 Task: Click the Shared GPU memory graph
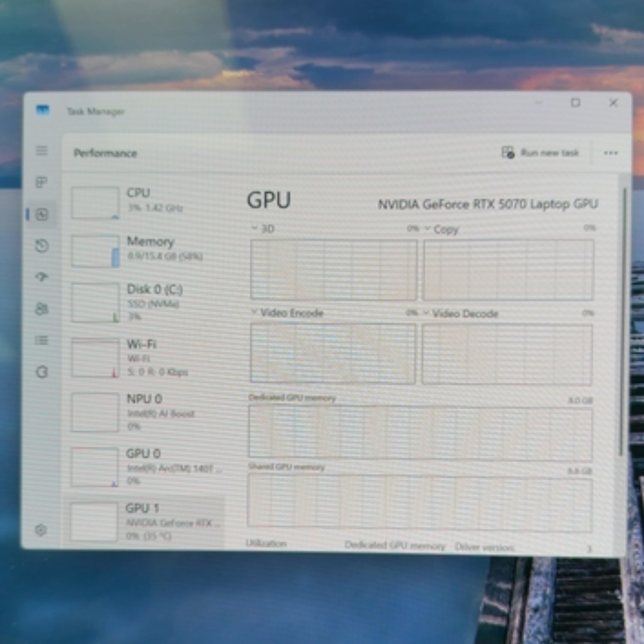tap(419, 503)
